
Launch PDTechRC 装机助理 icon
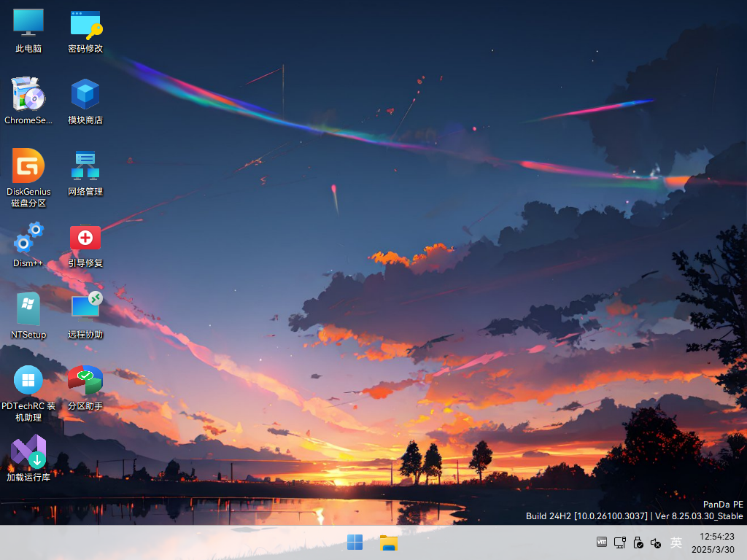[x=28, y=380]
